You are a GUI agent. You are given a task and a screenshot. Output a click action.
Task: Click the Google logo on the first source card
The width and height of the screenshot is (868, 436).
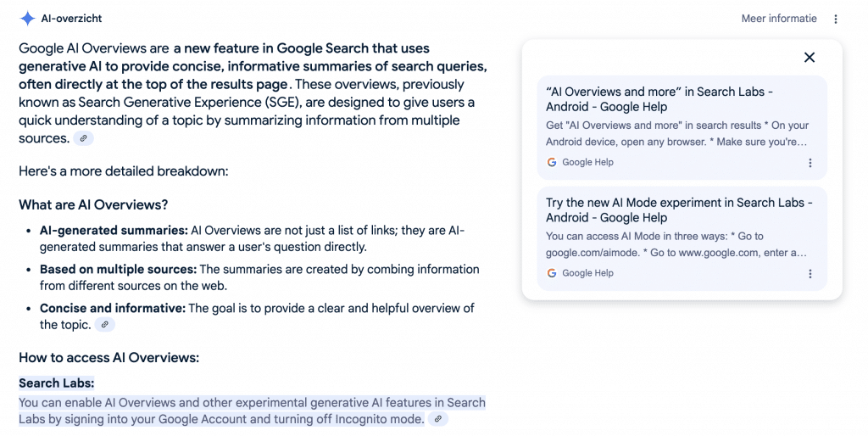point(551,162)
